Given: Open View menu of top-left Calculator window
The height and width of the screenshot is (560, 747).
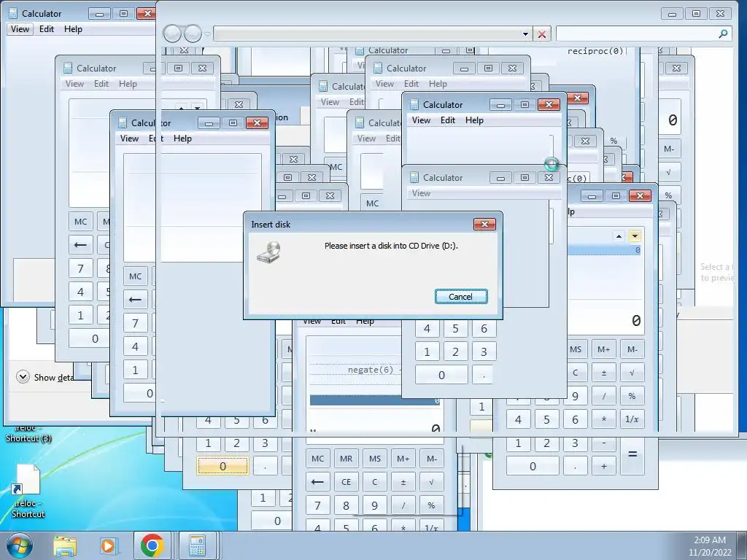Looking at the screenshot, I should [20, 29].
